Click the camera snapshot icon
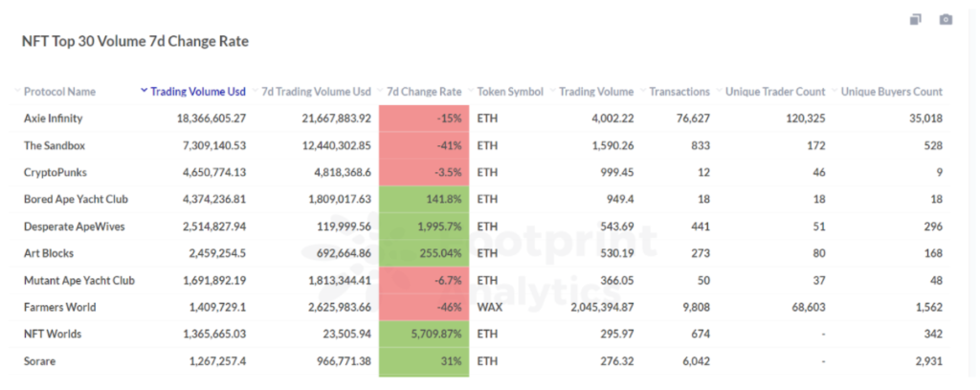 (x=946, y=19)
